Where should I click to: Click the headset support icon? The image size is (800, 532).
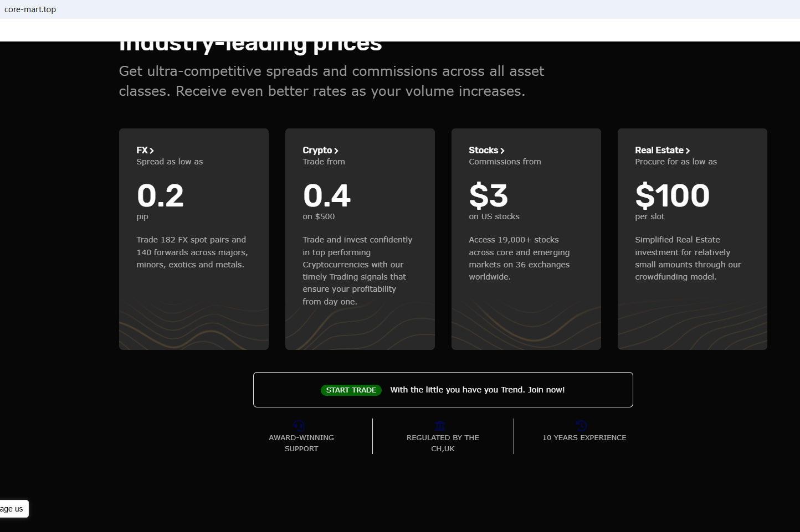coord(299,425)
